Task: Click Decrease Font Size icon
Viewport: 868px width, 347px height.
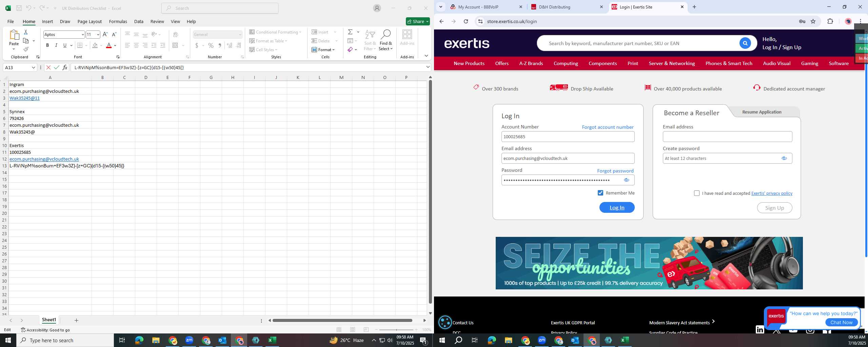Action: [114, 34]
